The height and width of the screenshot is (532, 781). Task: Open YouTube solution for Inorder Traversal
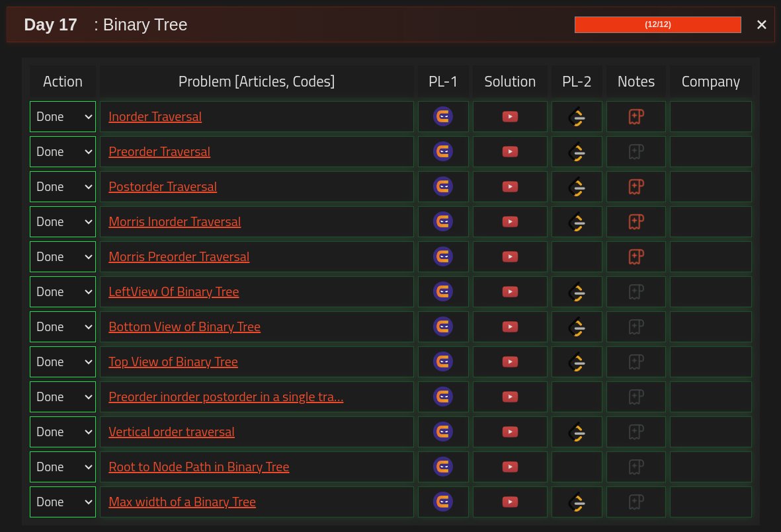(510, 116)
